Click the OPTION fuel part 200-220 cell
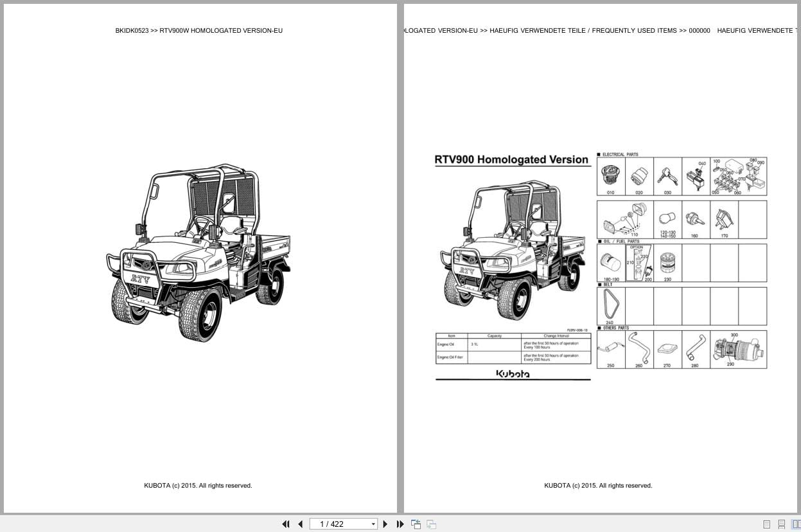The image size is (801, 532). (639, 263)
